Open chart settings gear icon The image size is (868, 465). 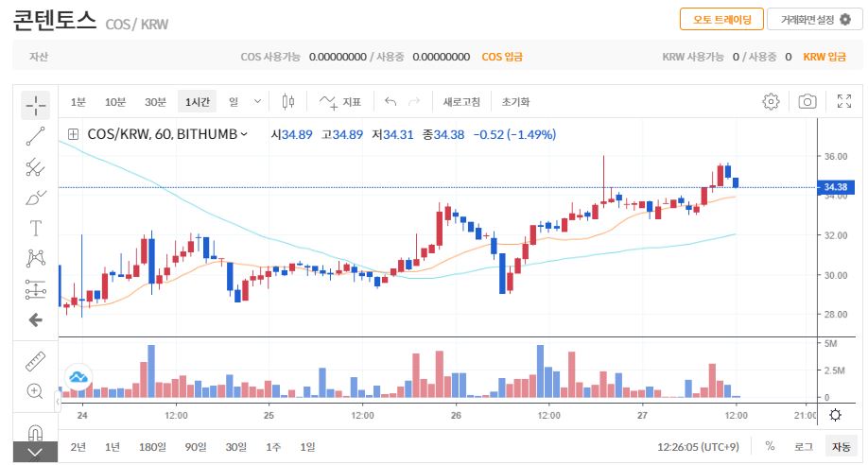(x=771, y=101)
